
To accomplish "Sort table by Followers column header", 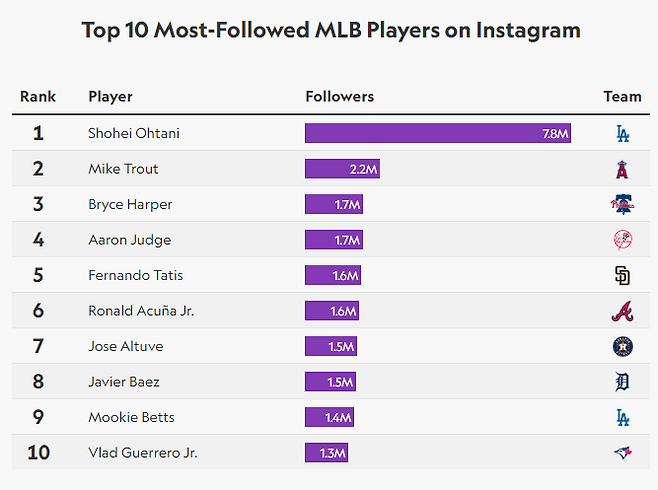I will 339,97.
